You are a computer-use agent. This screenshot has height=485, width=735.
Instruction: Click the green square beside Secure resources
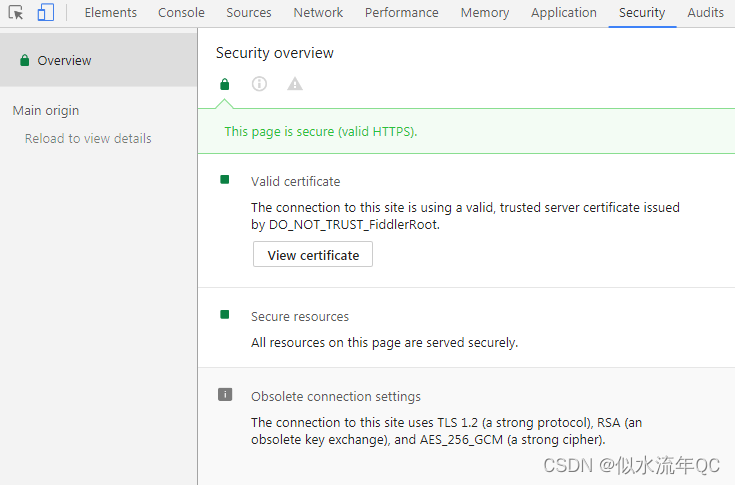225,315
